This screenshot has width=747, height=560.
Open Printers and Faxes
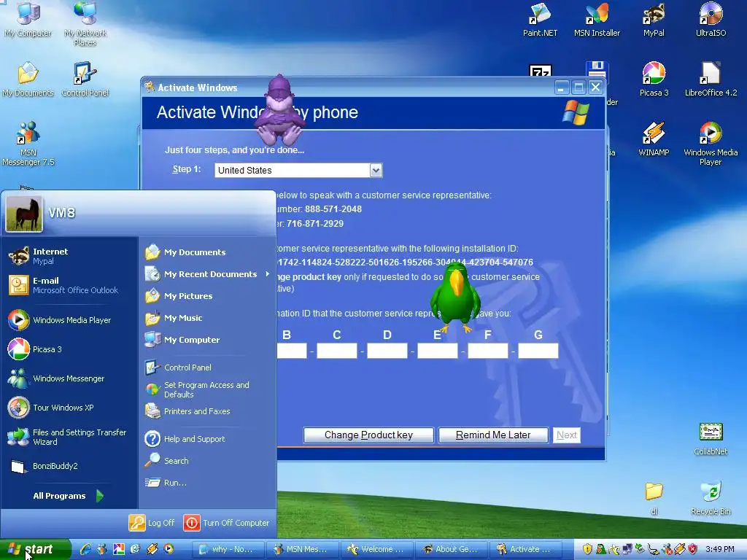pyautogui.click(x=208, y=411)
